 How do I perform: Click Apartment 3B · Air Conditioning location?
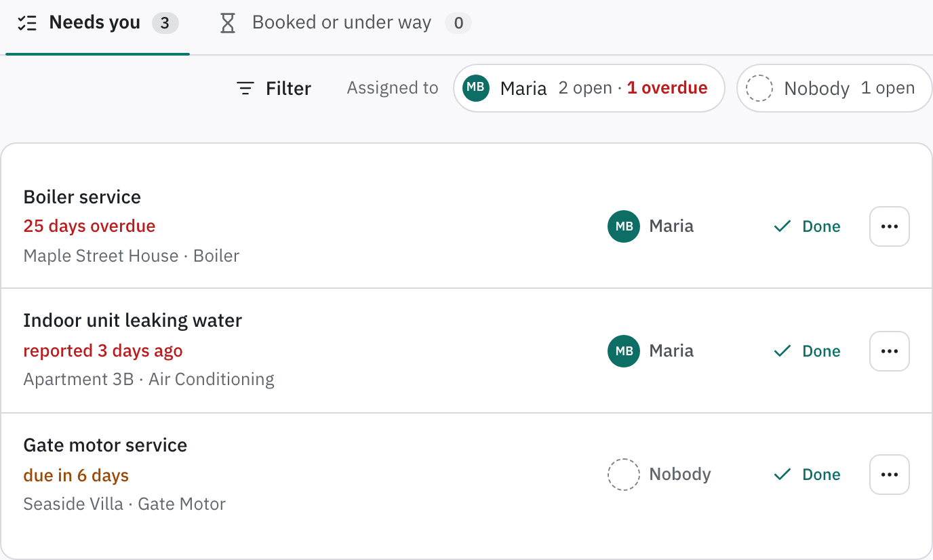tap(149, 380)
